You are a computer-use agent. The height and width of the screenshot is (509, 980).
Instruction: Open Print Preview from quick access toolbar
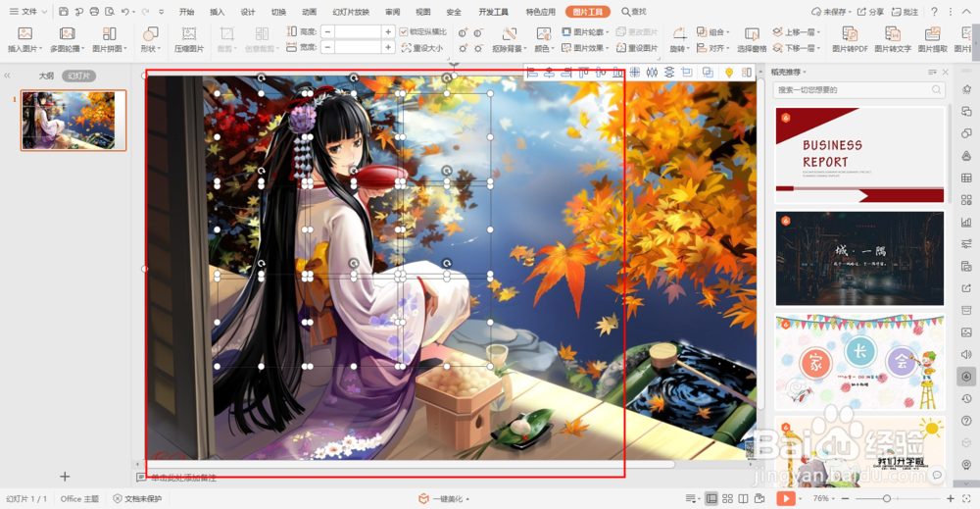coord(110,11)
